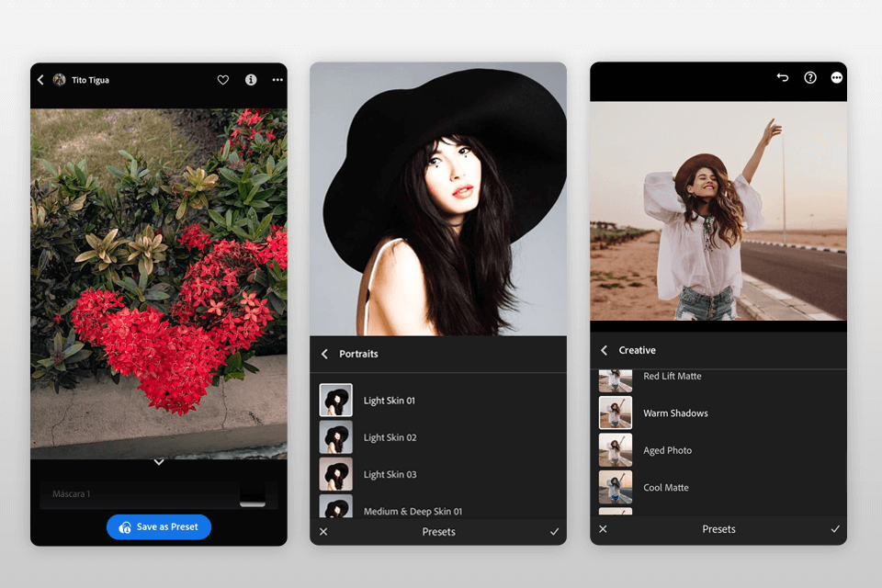This screenshot has height=588, width=882.
Task: Open the more options menu on the Creative screen
Action: click(837, 78)
